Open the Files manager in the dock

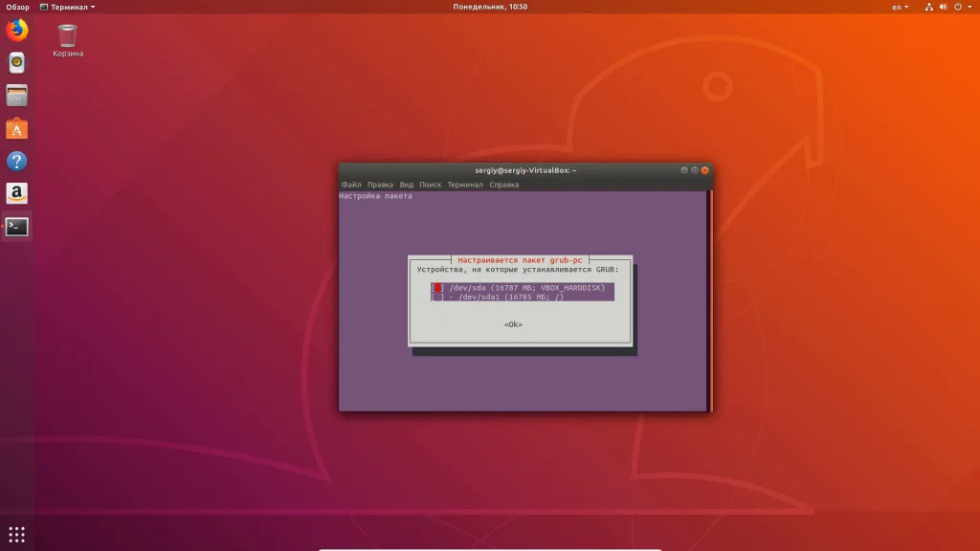16,96
